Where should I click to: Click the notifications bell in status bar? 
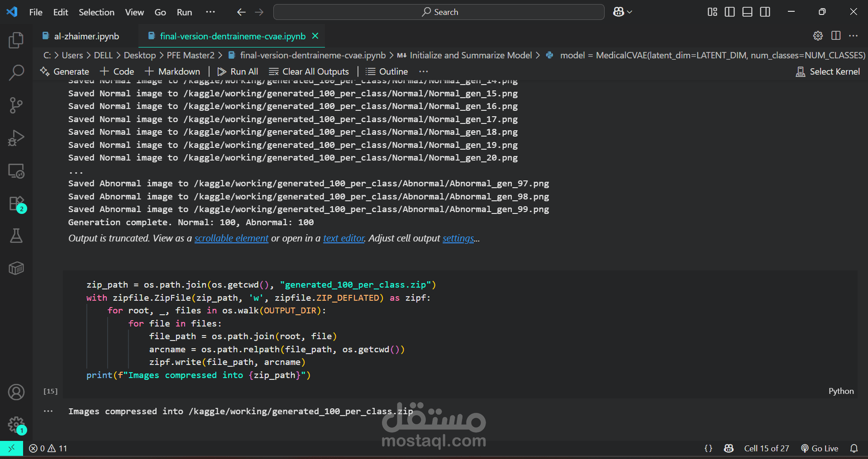coord(854,448)
